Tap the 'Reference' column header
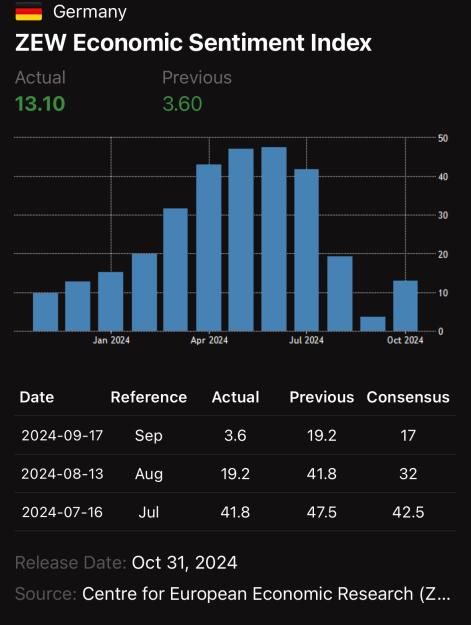Image resolution: width=471 pixels, height=625 pixels. click(x=149, y=397)
